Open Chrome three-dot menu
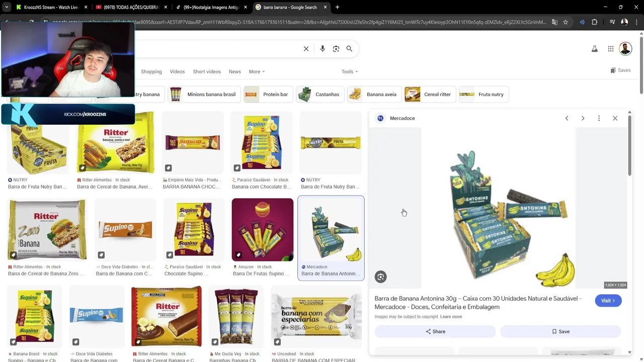The height and width of the screenshot is (362, 644). pyautogui.click(x=636, y=22)
